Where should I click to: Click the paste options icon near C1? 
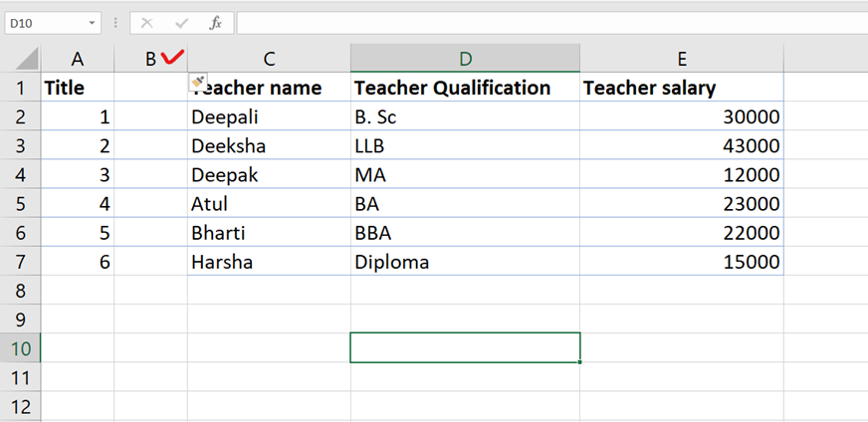(x=197, y=82)
